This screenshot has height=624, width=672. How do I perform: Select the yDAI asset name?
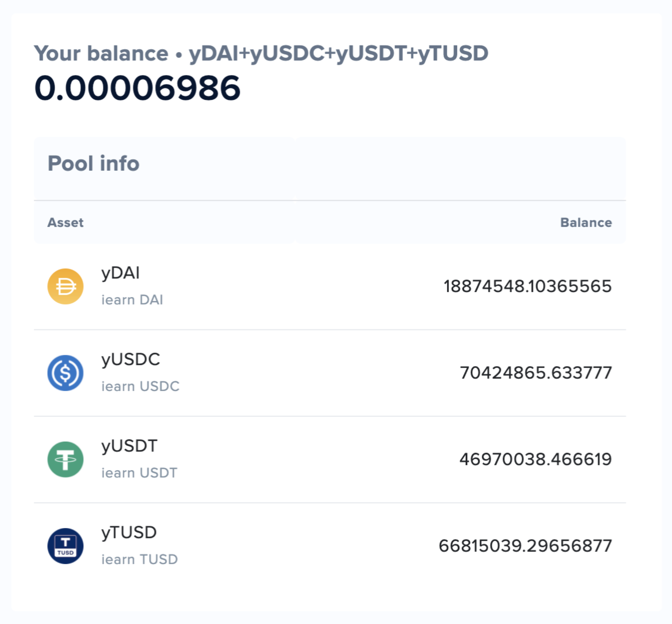120,274
